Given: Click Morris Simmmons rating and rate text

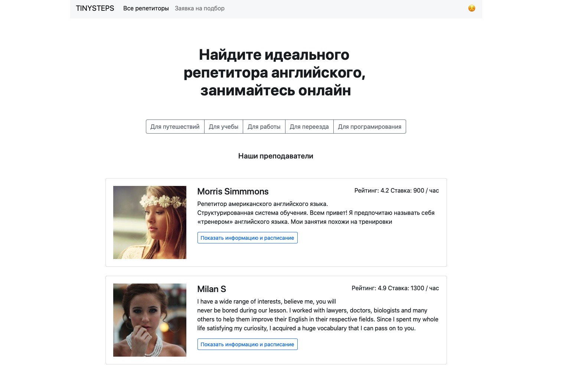Looking at the screenshot, I should click(x=396, y=190).
